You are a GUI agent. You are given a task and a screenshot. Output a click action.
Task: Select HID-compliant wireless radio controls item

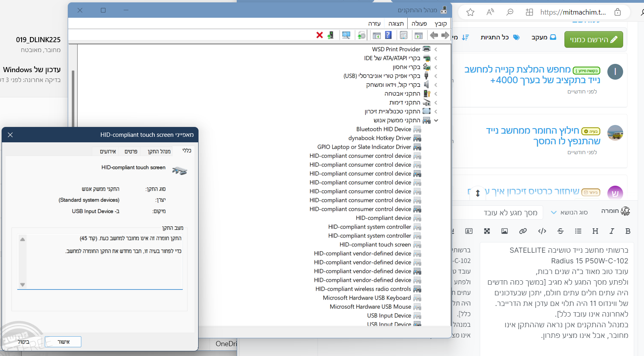[x=363, y=289]
